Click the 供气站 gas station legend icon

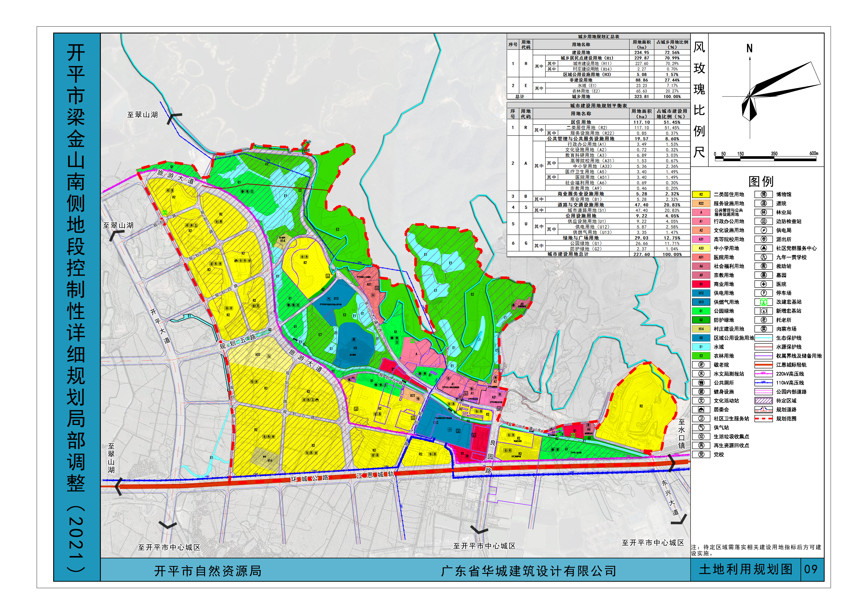tap(701, 428)
